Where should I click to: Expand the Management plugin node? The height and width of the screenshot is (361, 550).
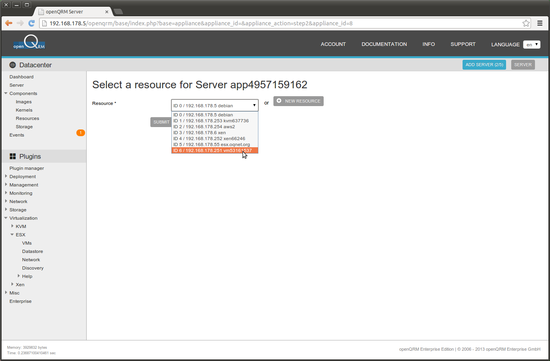point(6,185)
